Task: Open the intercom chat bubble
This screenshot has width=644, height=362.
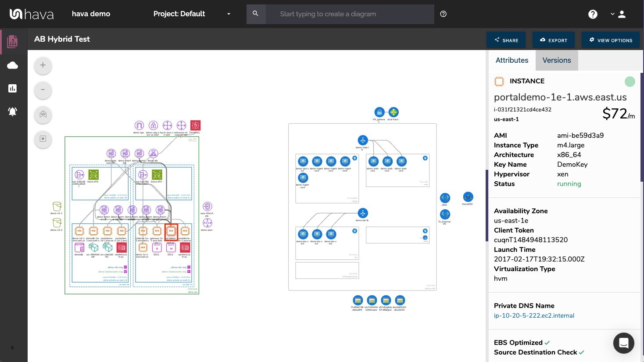Action: point(623,343)
